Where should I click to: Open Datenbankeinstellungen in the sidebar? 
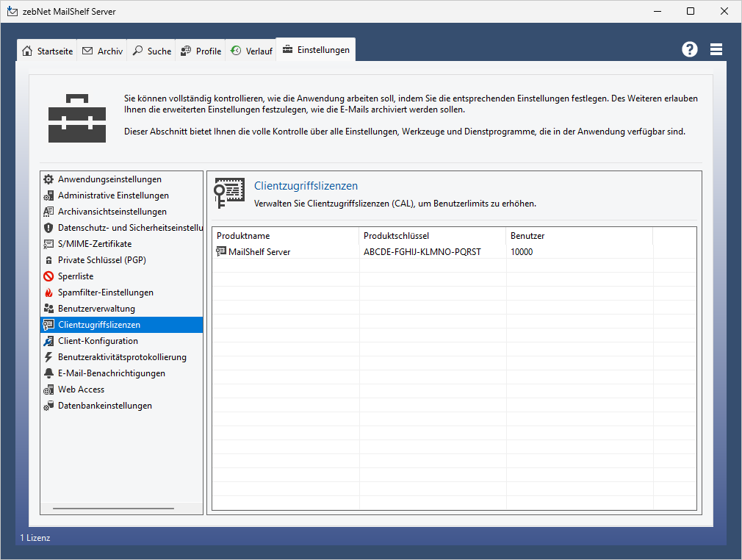104,406
